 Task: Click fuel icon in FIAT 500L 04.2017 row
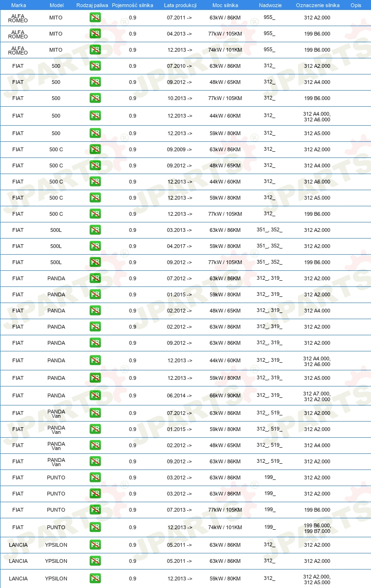point(95,246)
